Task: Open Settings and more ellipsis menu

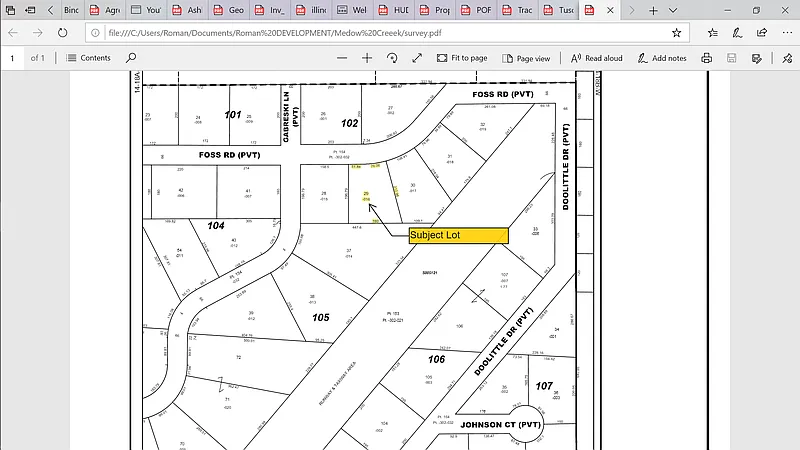Action: point(787,32)
